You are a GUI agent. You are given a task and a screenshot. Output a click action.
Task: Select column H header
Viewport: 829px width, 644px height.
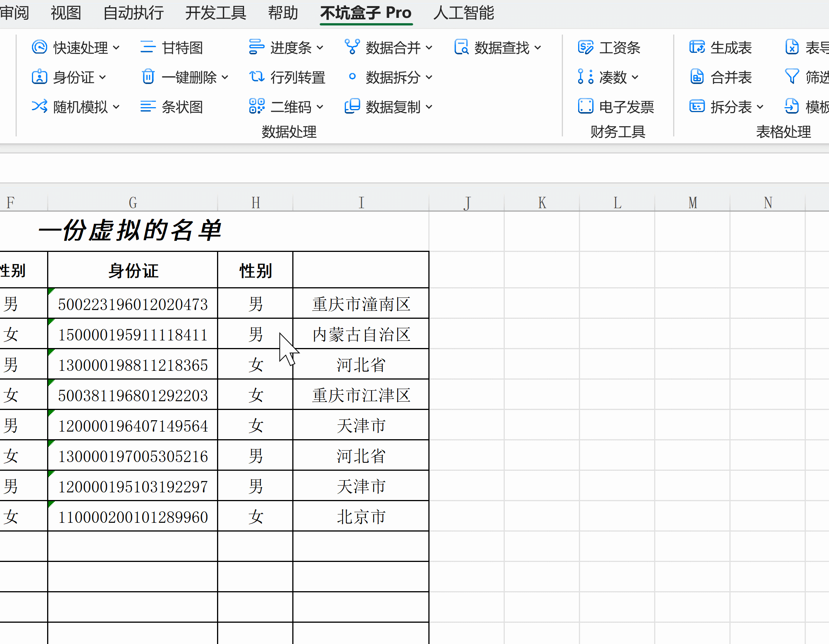click(x=255, y=203)
